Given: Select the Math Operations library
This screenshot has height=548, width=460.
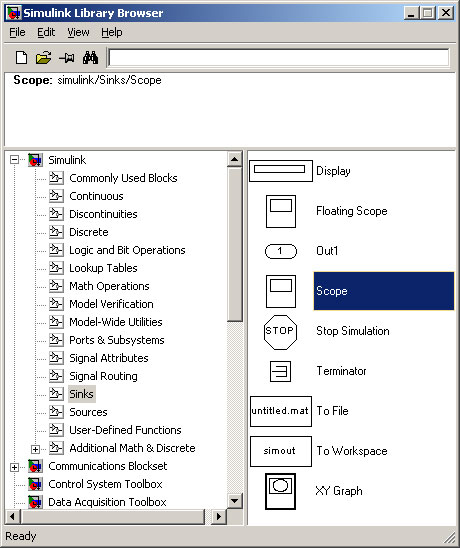Looking at the screenshot, I should pos(109,286).
